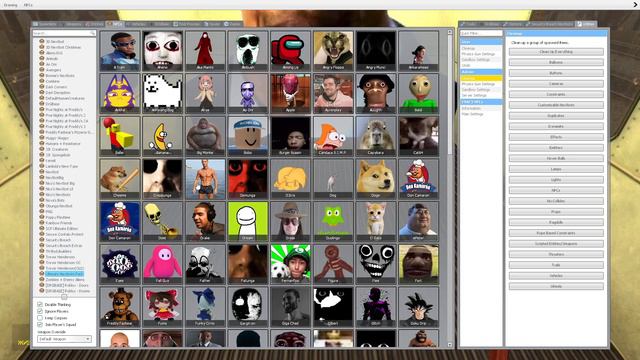Image resolution: width=640 pixels, height=360 pixels.
Task: Choose the Big Monke gorilla NPC icon
Action: pos(205,136)
